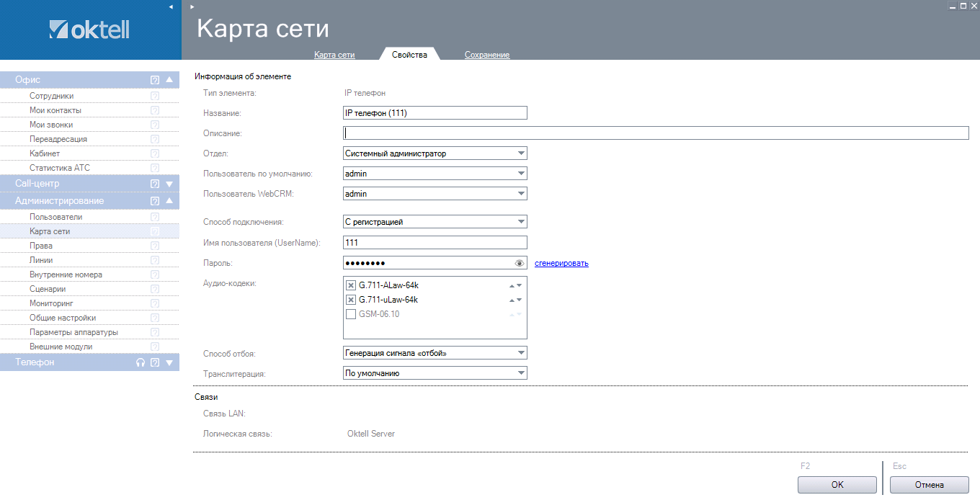This screenshot has height=500, width=980.
Task: Expand the Call-центр sidebar section
Action: (x=169, y=184)
